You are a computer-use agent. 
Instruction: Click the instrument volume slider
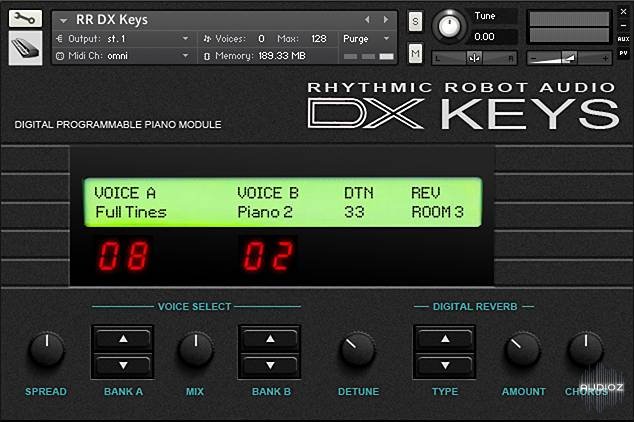569,58
